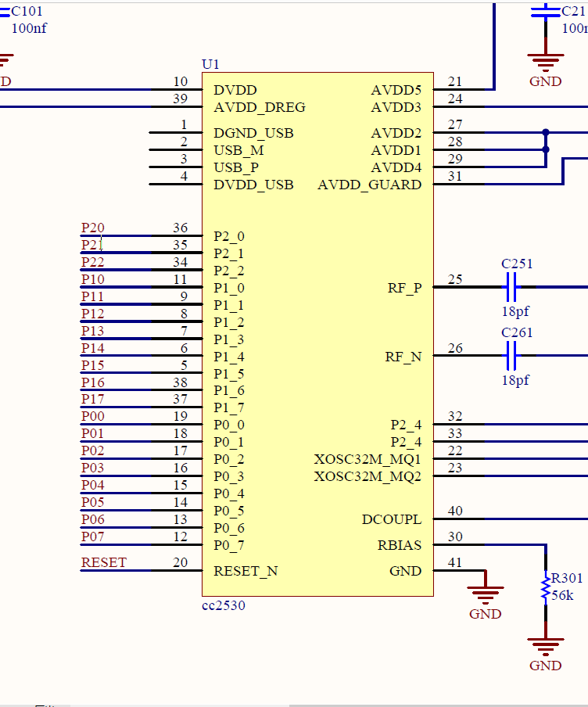Select junction dot on AVDD1 wire
The width and height of the screenshot is (588, 707).
[x=546, y=149]
